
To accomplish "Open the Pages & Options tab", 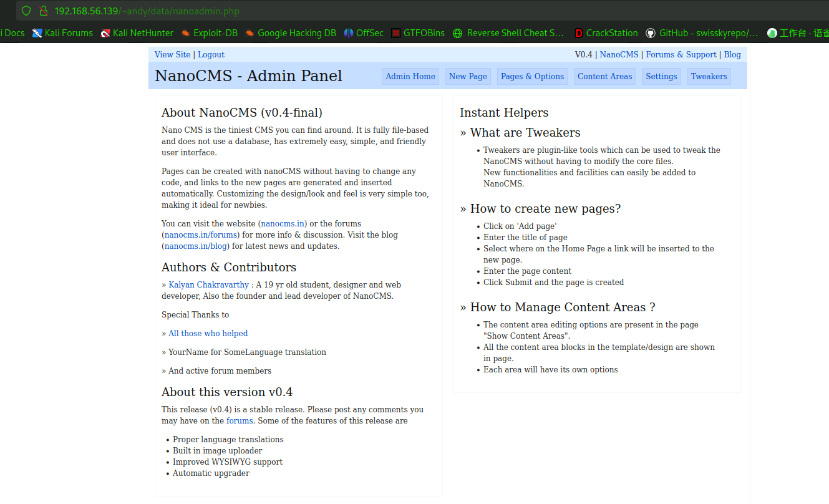I will click(532, 76).
